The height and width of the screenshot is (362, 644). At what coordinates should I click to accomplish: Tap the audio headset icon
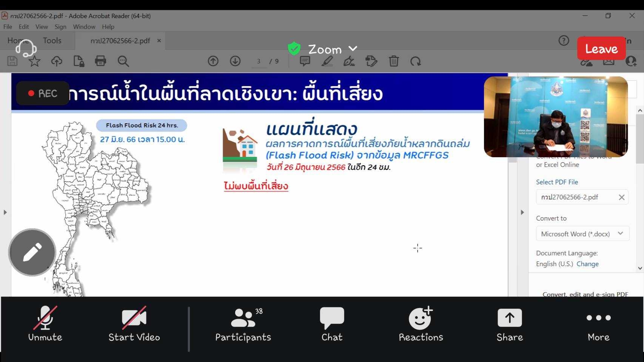[x=26, y=48]
